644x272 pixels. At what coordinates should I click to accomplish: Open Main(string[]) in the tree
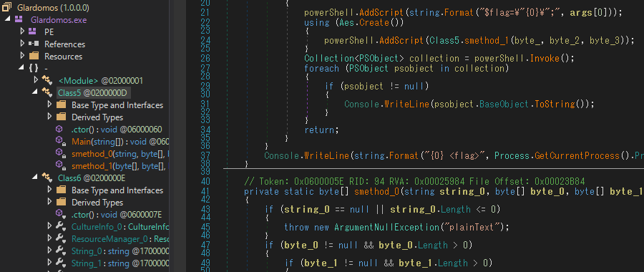[120, 142]
